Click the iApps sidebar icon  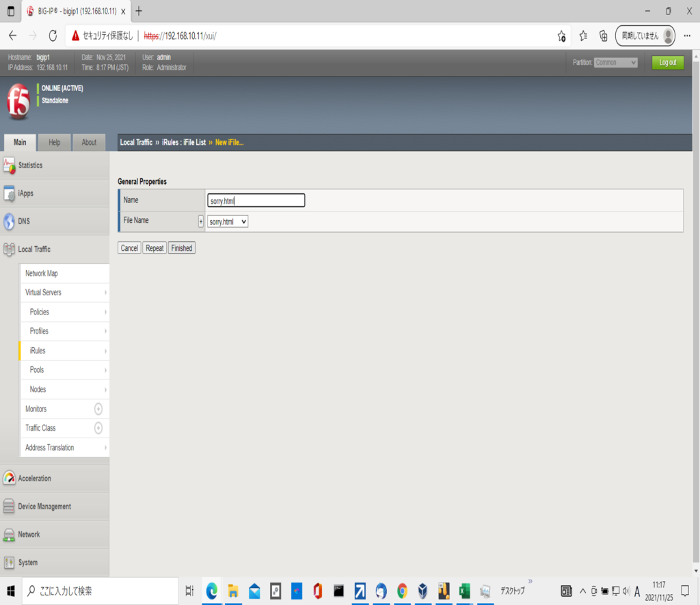[x=9, y=193]
